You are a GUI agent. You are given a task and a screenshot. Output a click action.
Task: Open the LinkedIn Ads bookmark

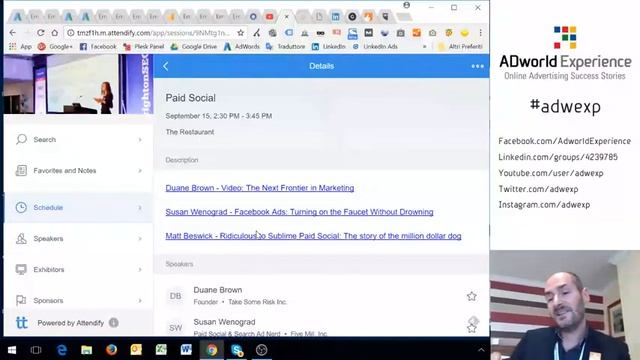click(375, 47)
